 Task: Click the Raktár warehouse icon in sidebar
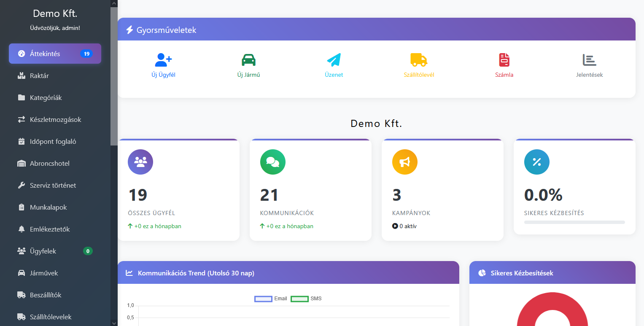(x=22, y=75)
